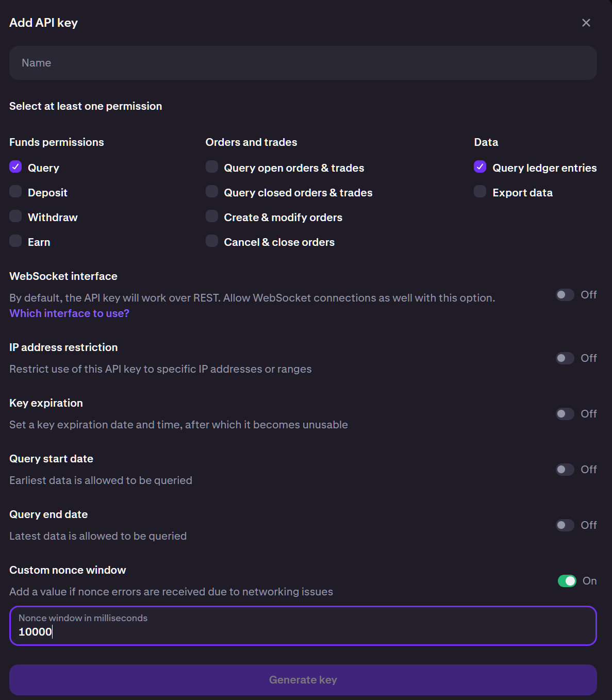Enable the Export data checkbox
612x700 pixels.
point(480,192)
